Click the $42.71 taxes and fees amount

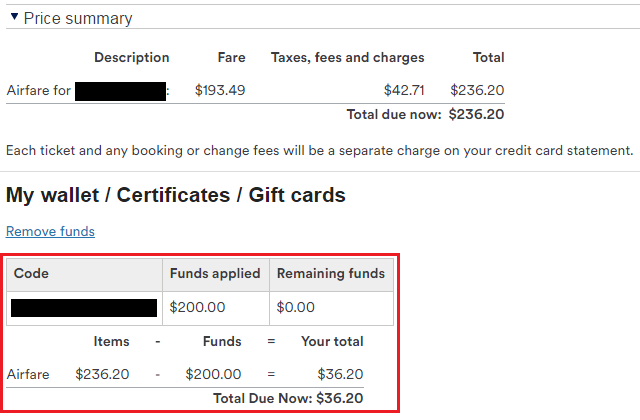[404, 91]
